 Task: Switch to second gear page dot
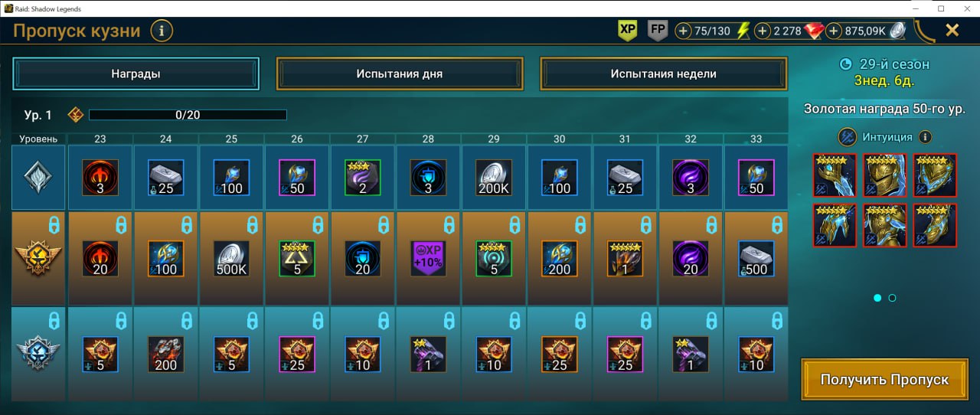pos(892,298)
